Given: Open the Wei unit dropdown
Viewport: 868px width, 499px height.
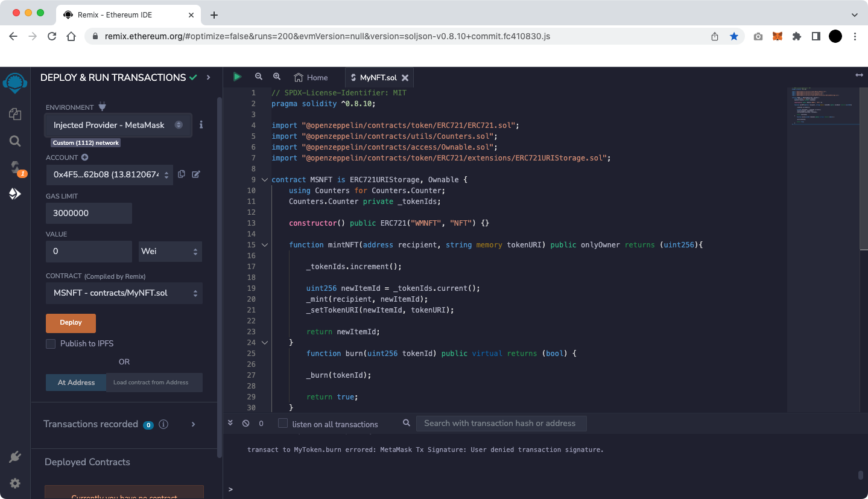Looking at the screenshot, I should tap(170, 251).
